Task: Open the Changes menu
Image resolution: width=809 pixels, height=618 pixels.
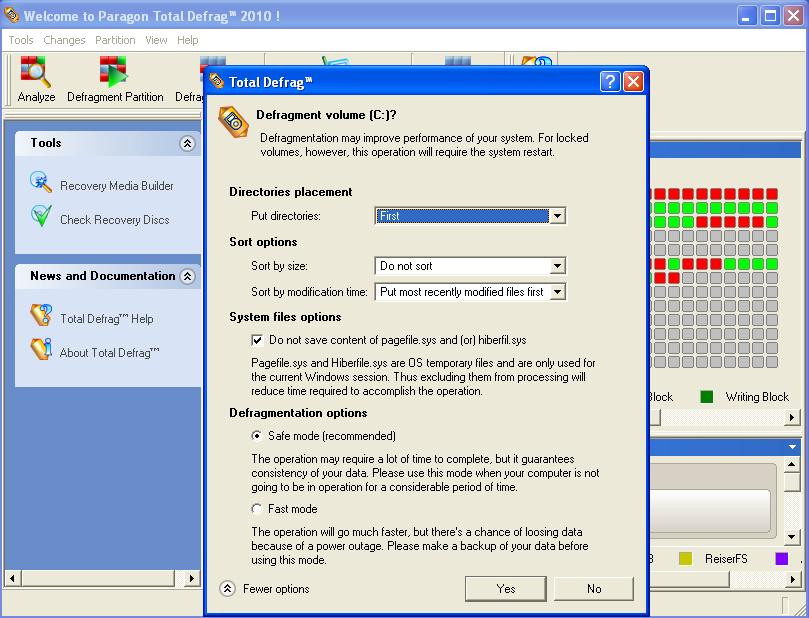Action: point(64,40)
